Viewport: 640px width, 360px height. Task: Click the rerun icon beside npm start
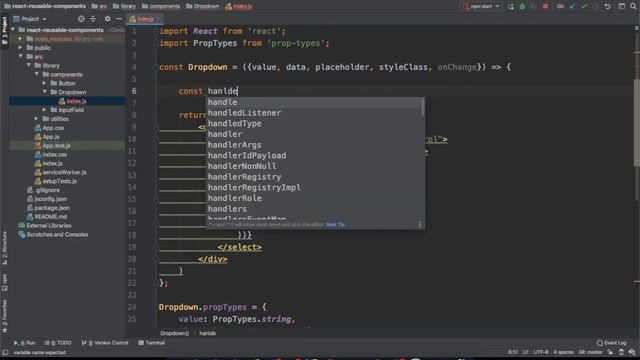click(511, 7)
